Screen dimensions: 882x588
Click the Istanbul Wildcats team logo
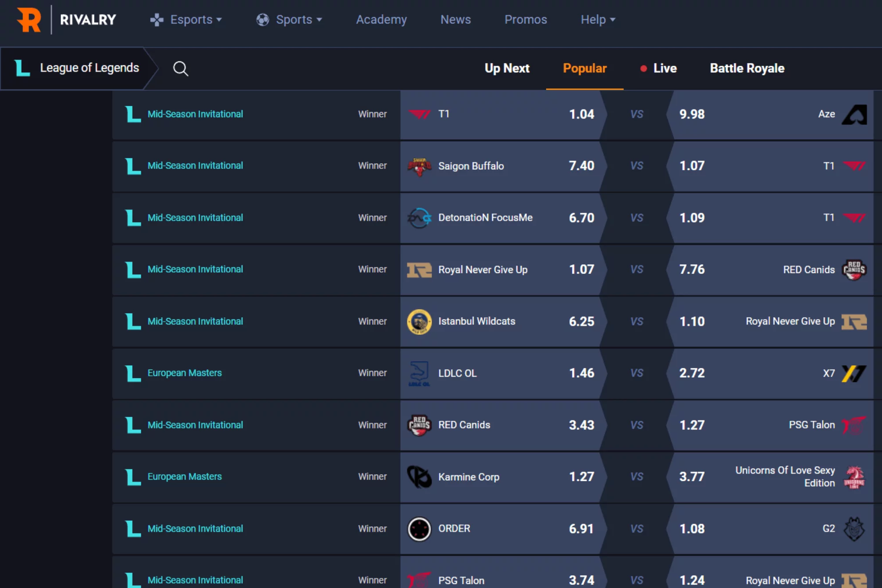coord(419,322)
